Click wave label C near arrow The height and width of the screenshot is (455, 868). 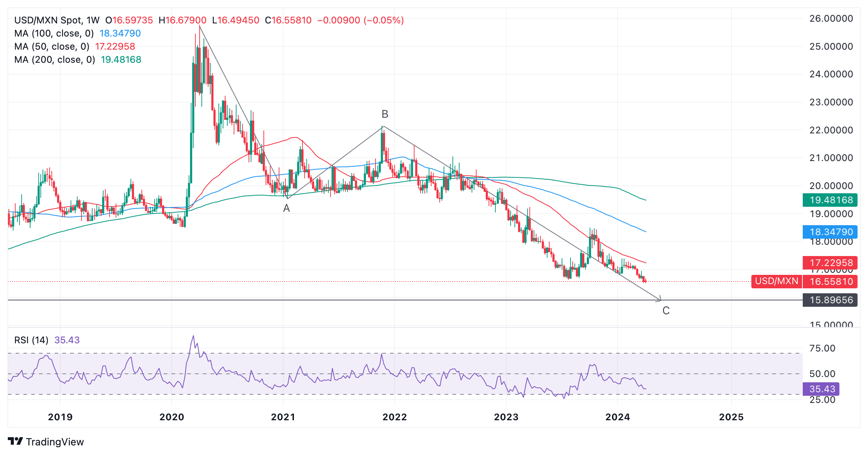(x=666, y=311)
